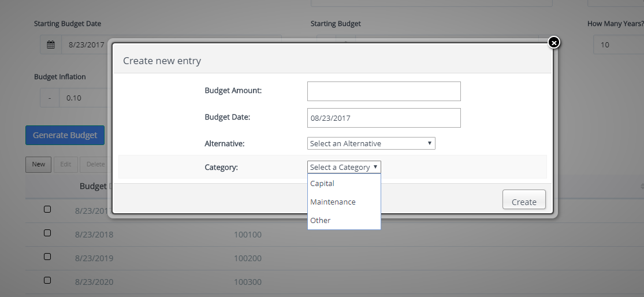Click the Budget Date field showing 08/23/2017
The image size is (644, 297).
click(x=384, y=118)
